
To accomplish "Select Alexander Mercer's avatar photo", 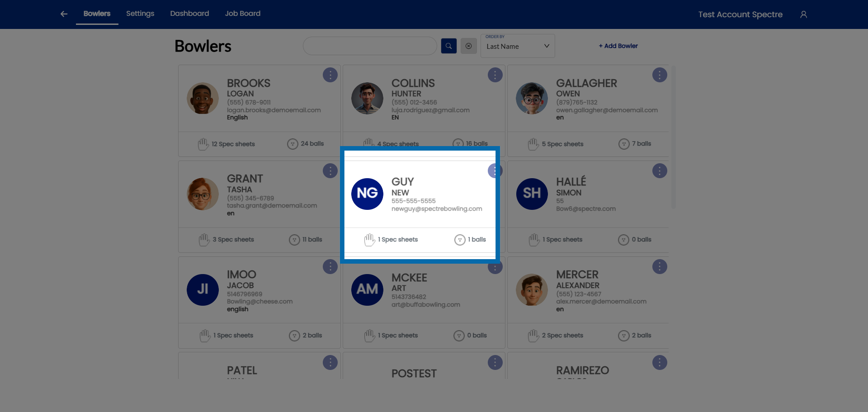I will point(532,290).
